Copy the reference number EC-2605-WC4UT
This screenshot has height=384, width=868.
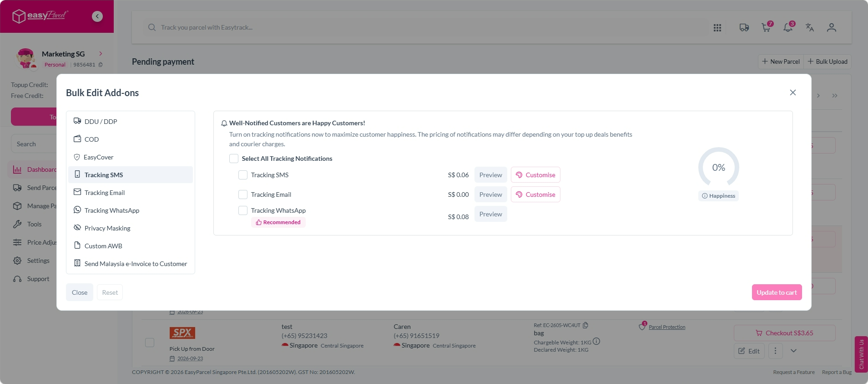[585, 325]
